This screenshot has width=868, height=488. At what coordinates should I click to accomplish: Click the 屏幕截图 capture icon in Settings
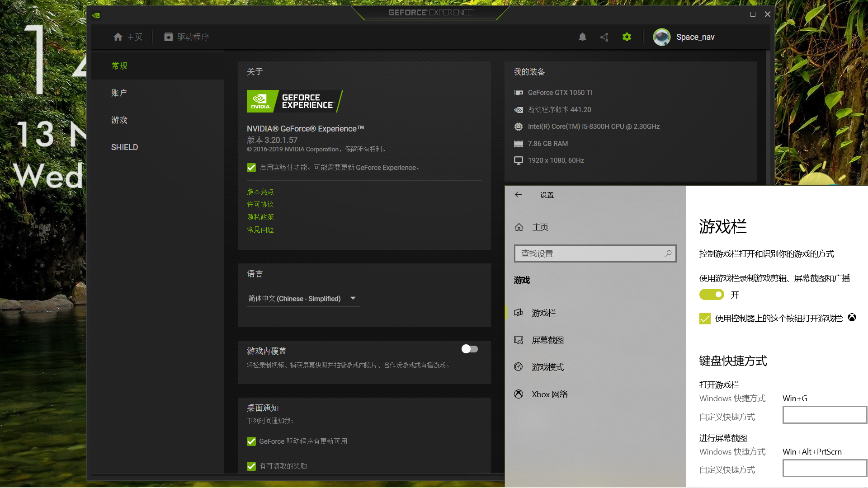coord(519,340)
